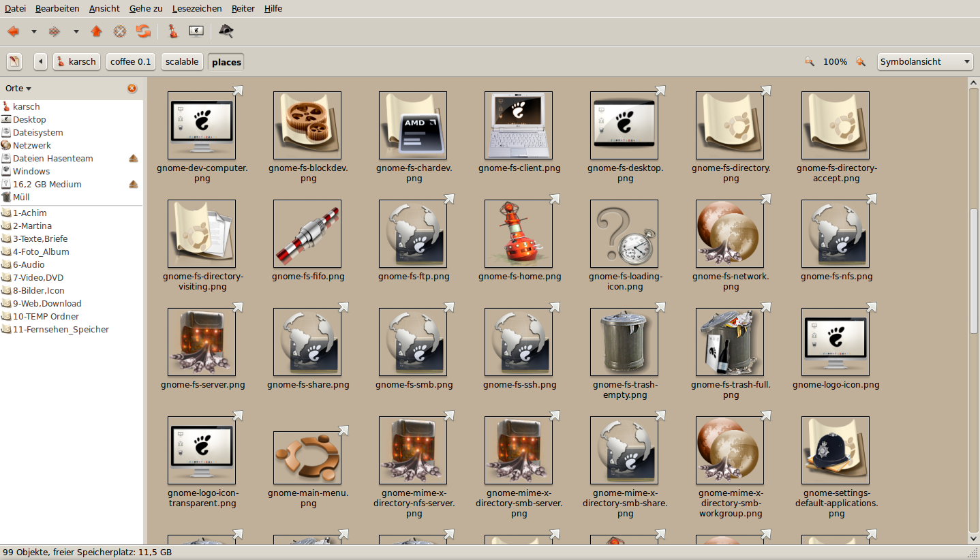Select the gnome-fs-chardev.png AMD chip icon
The image size is (980, 560).
click(x=413, y=125)
